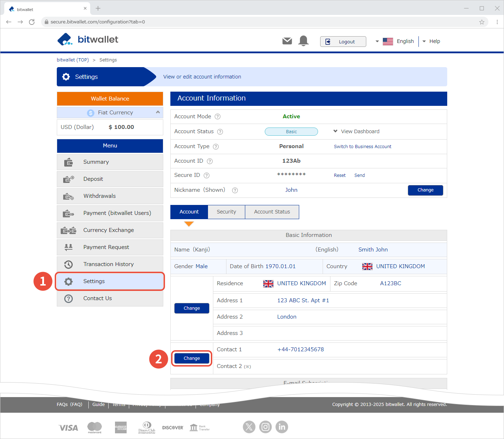504x439 pixels.
Task: Click the Logout button
Action: pyautogui.click(x=343, y=42)
